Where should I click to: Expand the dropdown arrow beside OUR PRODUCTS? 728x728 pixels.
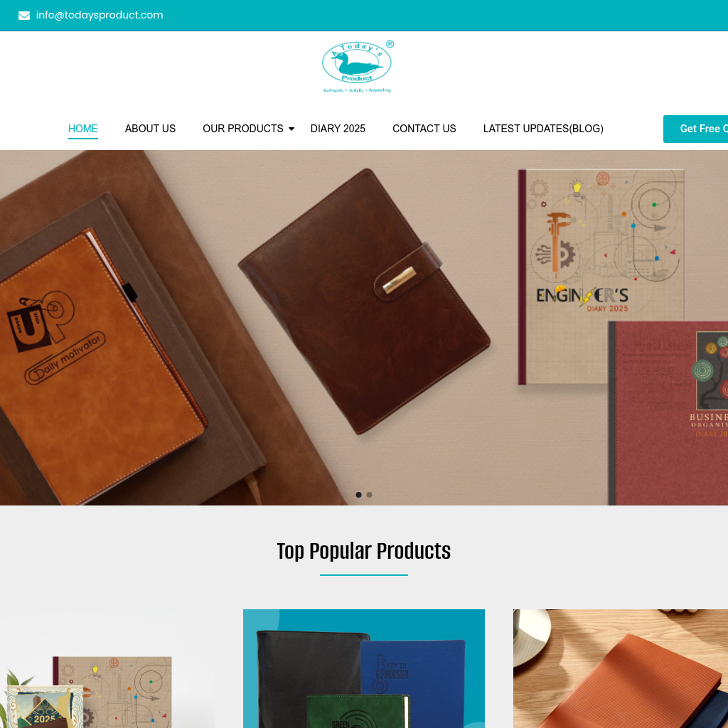291,129
